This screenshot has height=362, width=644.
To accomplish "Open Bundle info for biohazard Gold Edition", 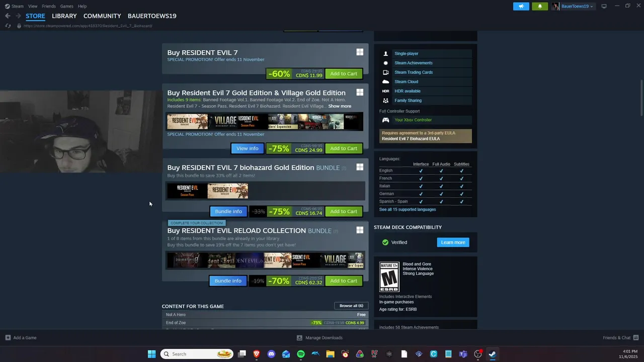I will point(228,211).
